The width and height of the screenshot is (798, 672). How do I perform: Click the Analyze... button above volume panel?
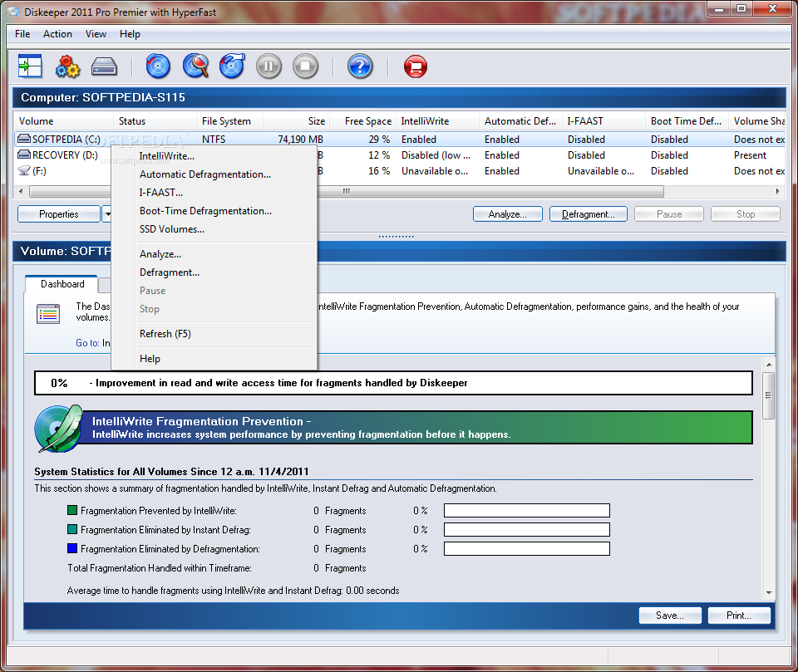pyautogui.click(x=507, y=214)
